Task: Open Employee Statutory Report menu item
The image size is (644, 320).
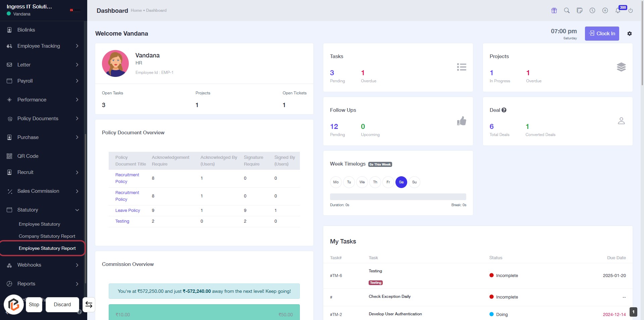Action: (x=47, y=248)
